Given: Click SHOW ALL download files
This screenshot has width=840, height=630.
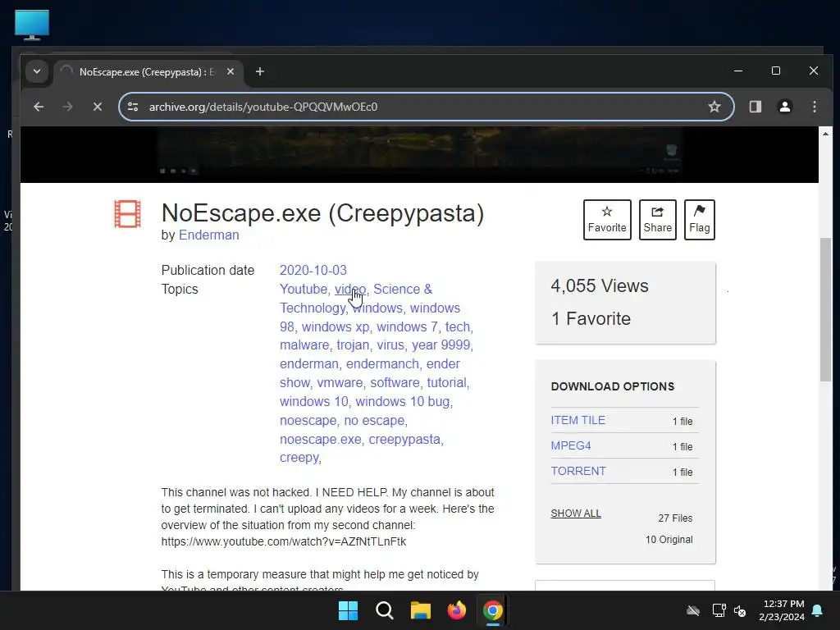Looking at the screenshot, I should pyautogui.click(x=576, y=514).
